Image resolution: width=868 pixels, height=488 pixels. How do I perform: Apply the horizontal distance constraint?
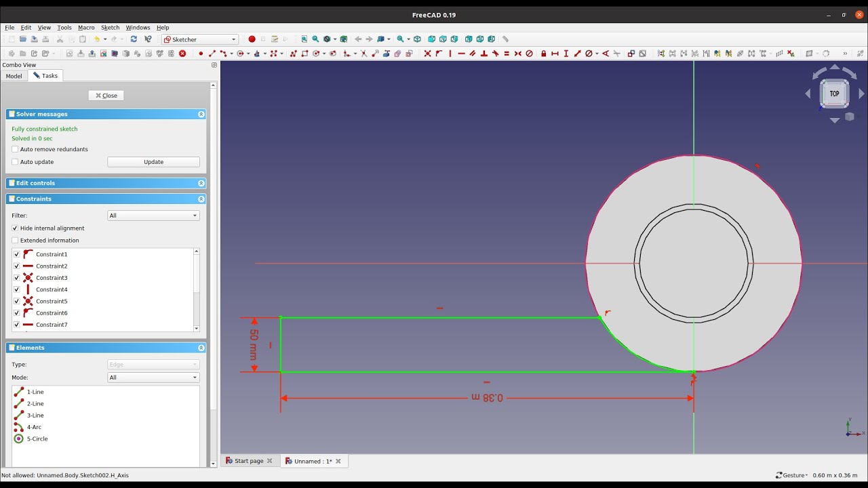[x=555, y=54]
